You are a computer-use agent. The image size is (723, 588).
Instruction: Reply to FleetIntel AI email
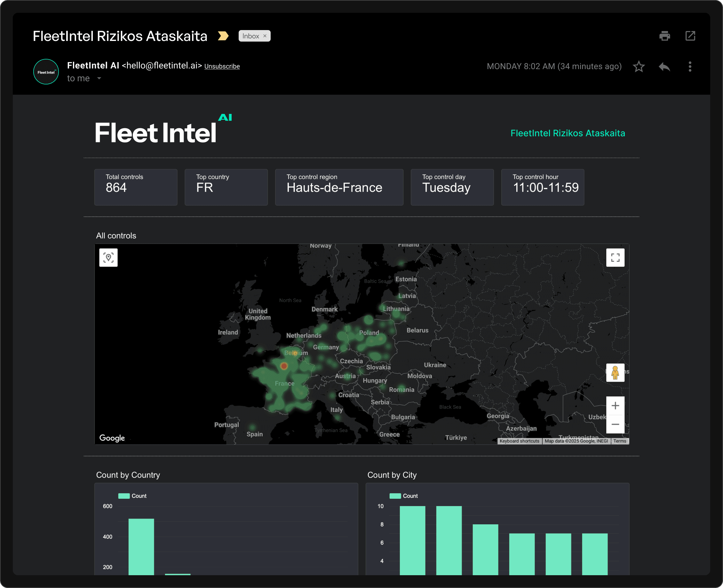(664, 67)
